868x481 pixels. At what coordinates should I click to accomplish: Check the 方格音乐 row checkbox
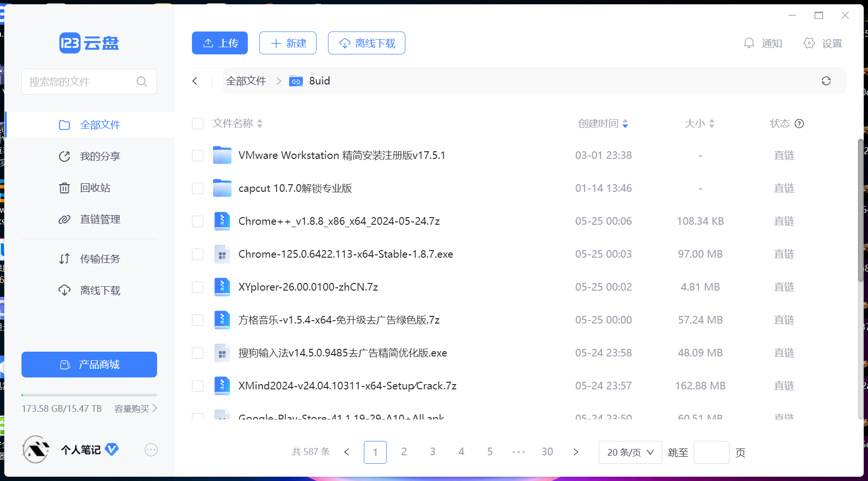click(x=198, y=320)
